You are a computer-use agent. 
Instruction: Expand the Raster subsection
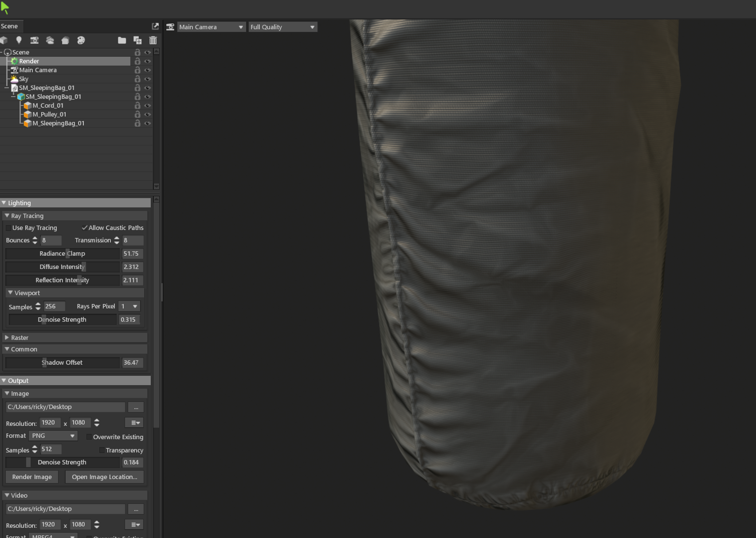(x=7, y=338)
